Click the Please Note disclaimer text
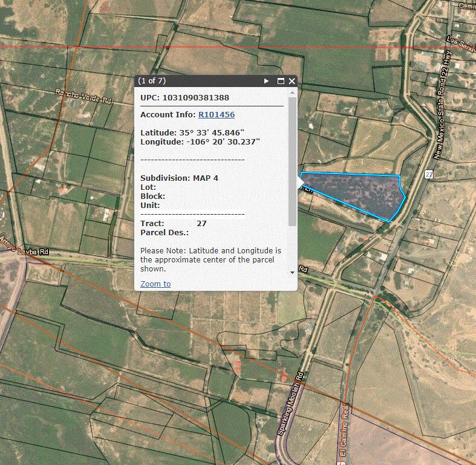 [x=210, y=260]
